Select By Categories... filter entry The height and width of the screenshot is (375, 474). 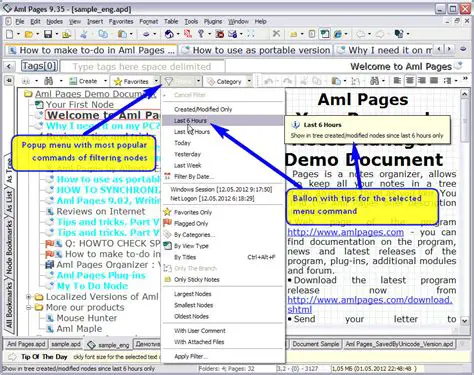pos(223,235)
